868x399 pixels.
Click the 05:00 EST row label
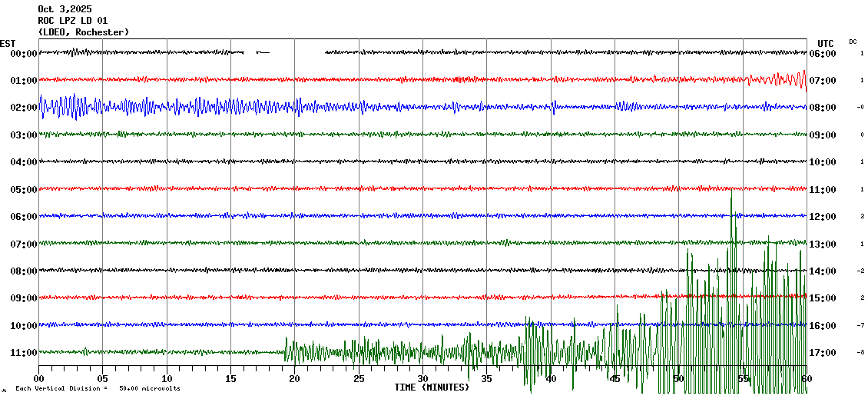point(24,189)
